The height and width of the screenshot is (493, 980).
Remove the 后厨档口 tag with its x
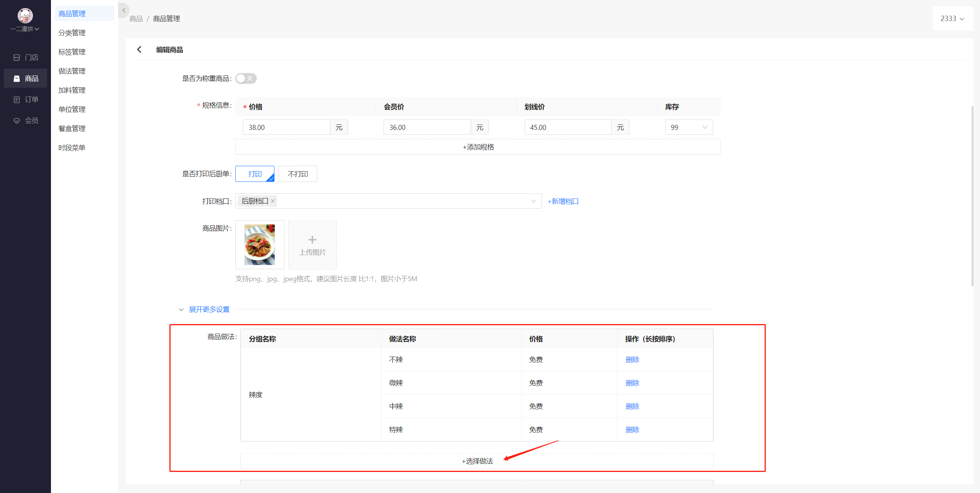point(273,201)
